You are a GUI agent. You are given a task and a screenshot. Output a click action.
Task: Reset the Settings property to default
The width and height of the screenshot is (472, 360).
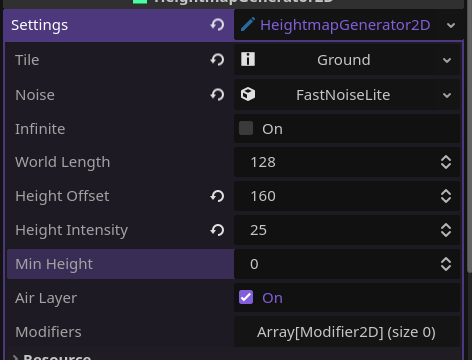tap(217, 25)
